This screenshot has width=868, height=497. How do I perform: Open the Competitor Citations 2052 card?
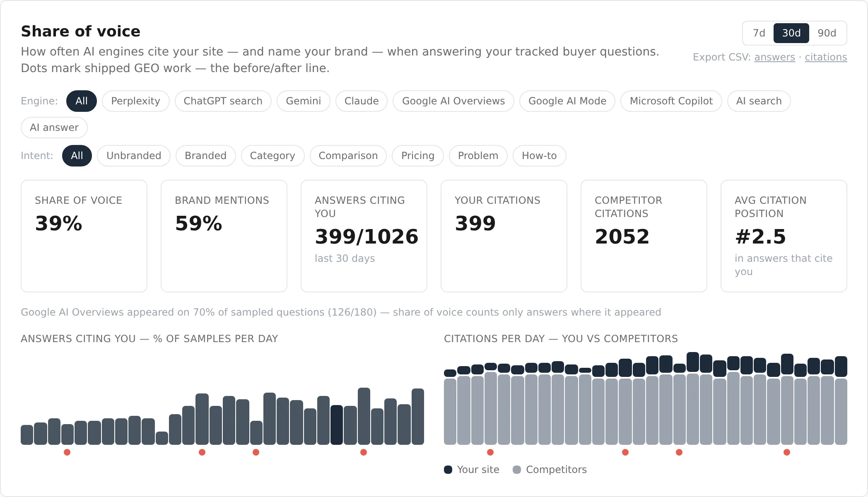coord(644,236)
